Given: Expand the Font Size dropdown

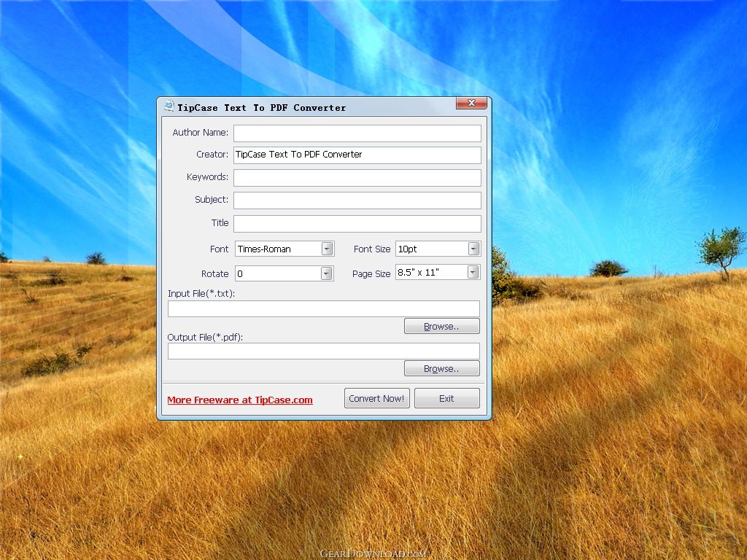Looking at the screenshot, I should click(473, 249).
